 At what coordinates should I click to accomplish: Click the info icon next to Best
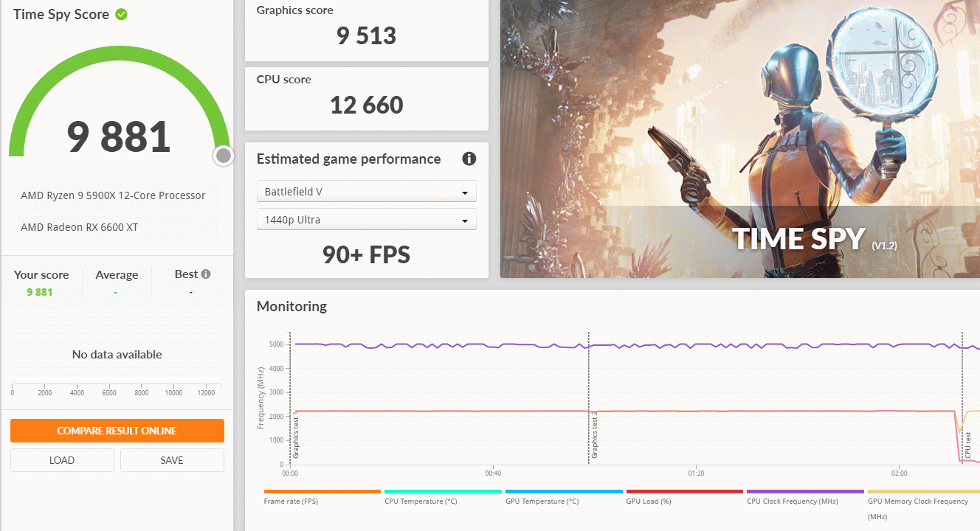[x=206, y=274]
